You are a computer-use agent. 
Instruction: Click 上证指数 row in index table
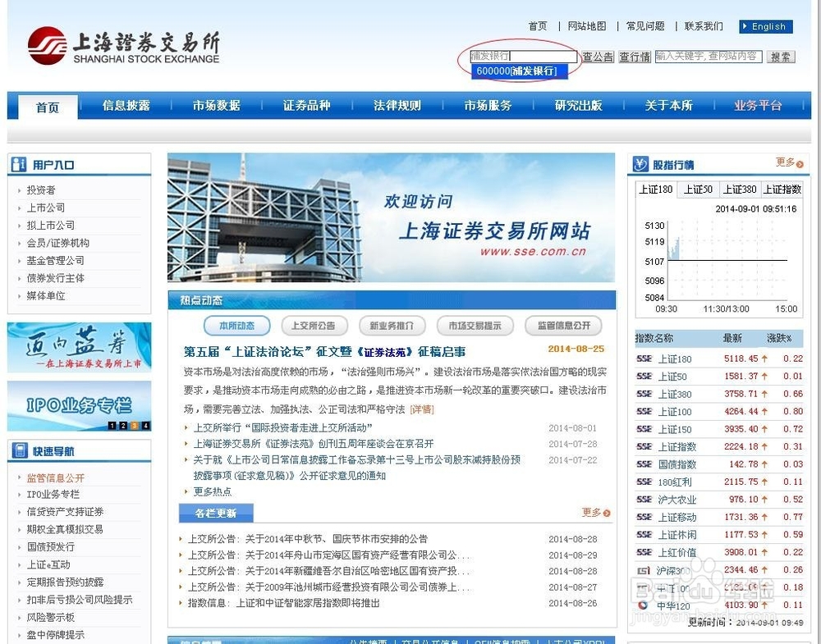point(719,447)
